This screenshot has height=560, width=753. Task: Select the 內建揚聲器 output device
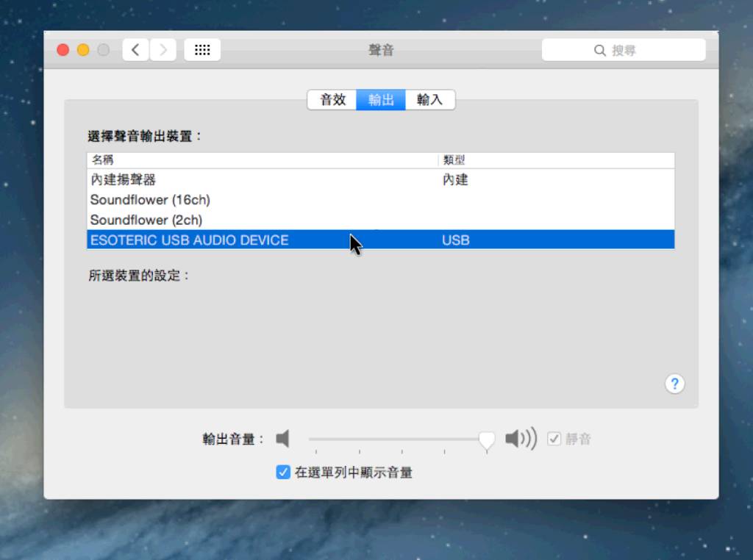pos(221,179)
